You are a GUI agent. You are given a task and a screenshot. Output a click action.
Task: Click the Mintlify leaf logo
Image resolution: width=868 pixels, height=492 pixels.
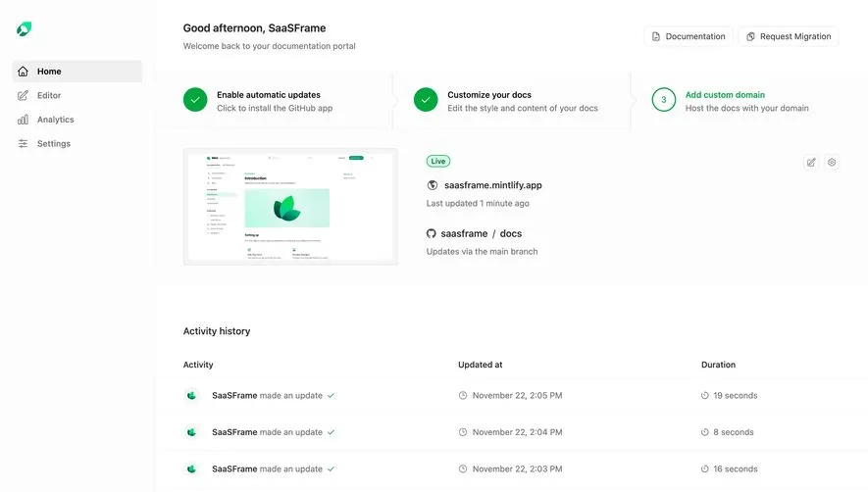(24, 28)
